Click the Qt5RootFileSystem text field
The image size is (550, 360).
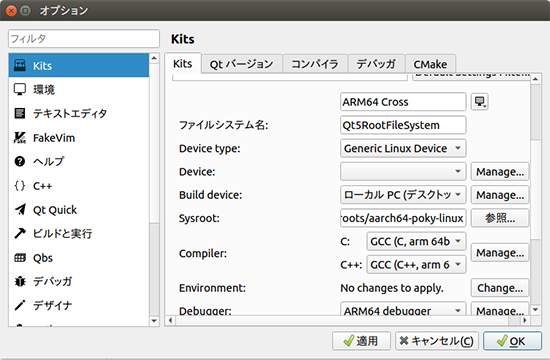pyautogui.click(x=403, y=125)
